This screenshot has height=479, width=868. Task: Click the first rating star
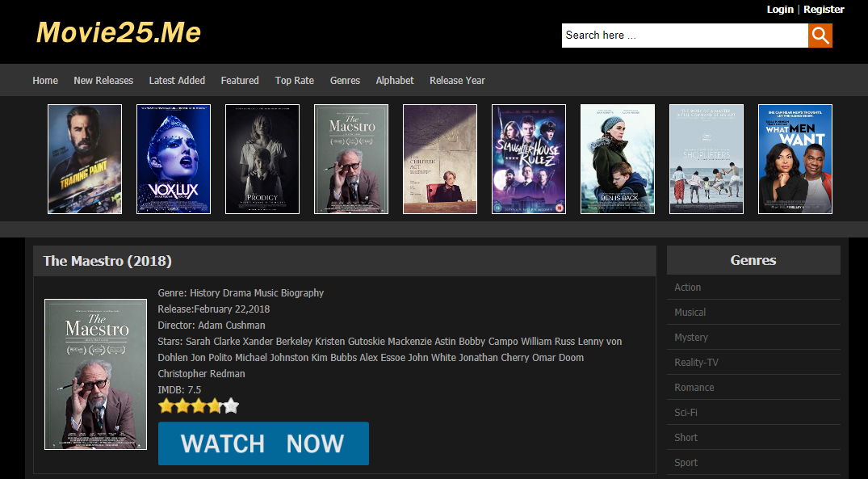tap(166, 406)
